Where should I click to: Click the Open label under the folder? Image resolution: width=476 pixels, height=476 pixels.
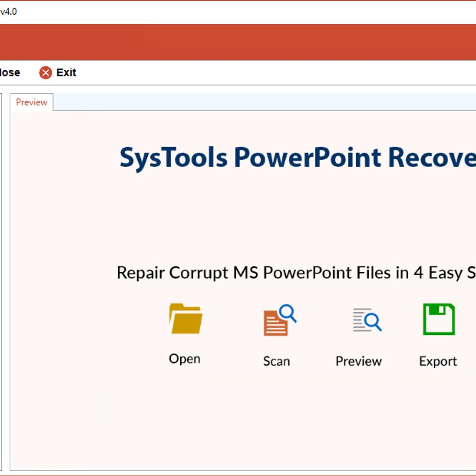(184, 359)
